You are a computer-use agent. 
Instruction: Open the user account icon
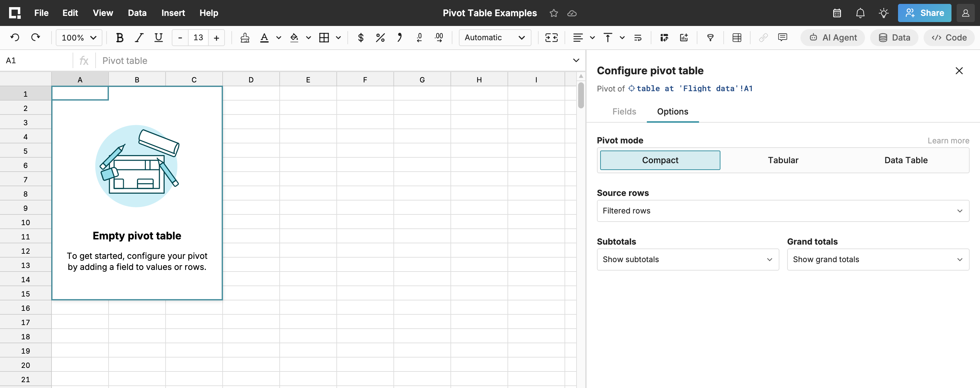(x=965, y=13)
